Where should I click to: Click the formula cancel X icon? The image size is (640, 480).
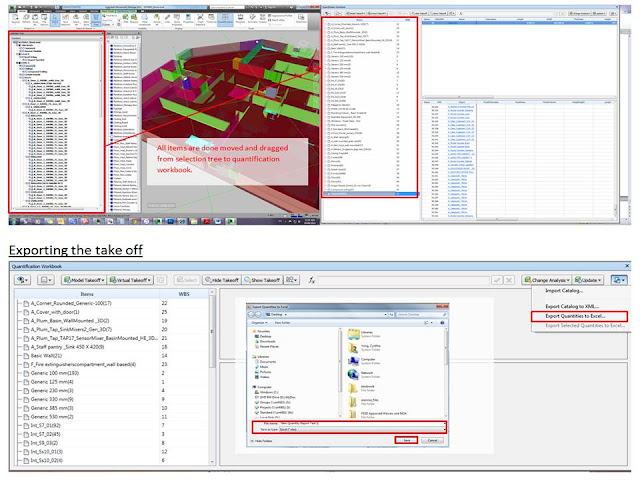click(x=509, y=280)
